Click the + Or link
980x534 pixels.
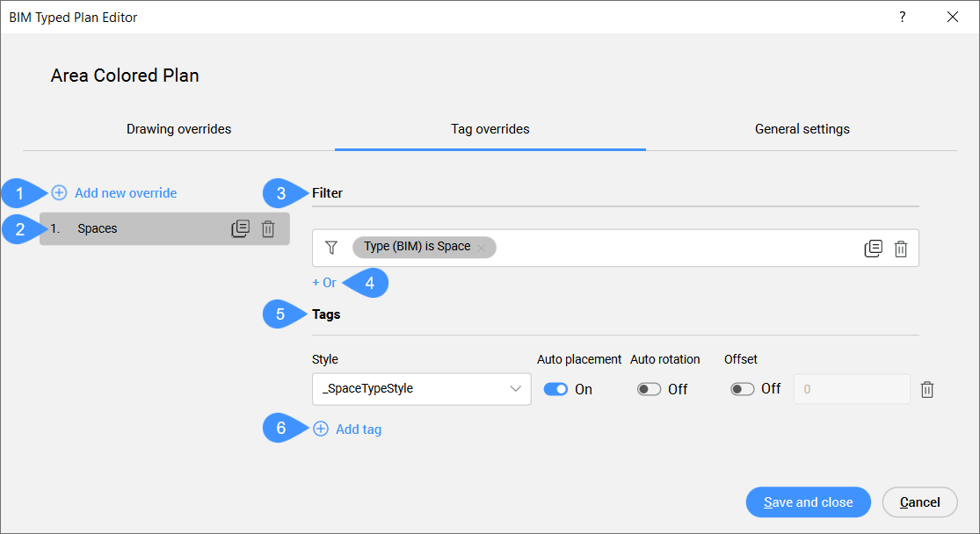[x=324, y=283]
